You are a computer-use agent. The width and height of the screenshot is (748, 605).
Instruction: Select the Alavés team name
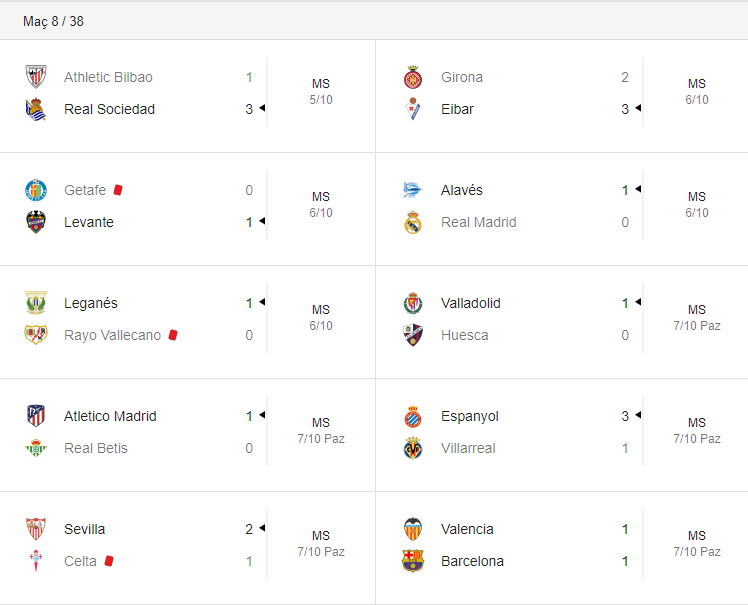point(462,190)
